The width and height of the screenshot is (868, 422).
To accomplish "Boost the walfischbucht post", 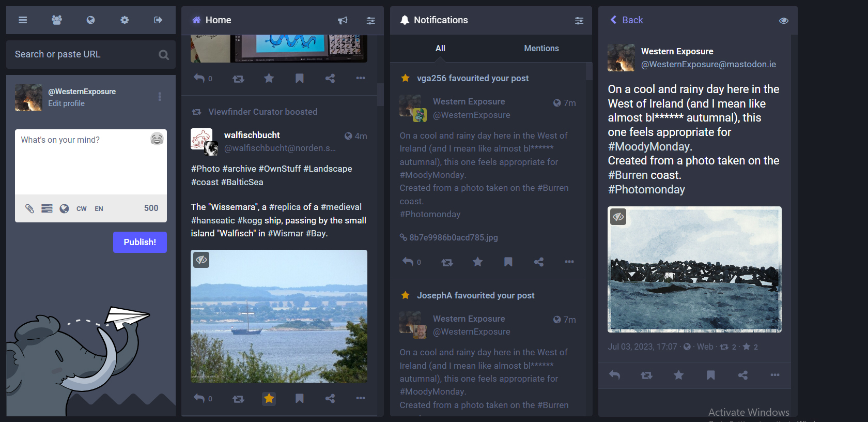I will pos(238,399).
